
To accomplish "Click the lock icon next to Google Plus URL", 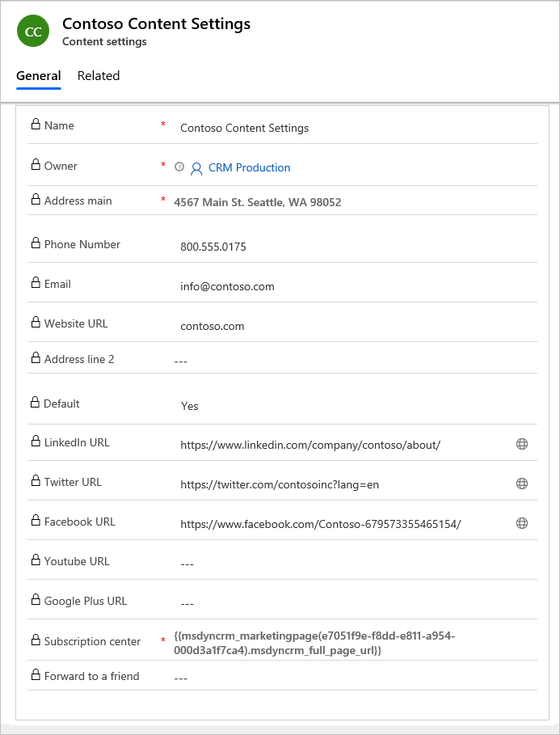I will point(36,599).
